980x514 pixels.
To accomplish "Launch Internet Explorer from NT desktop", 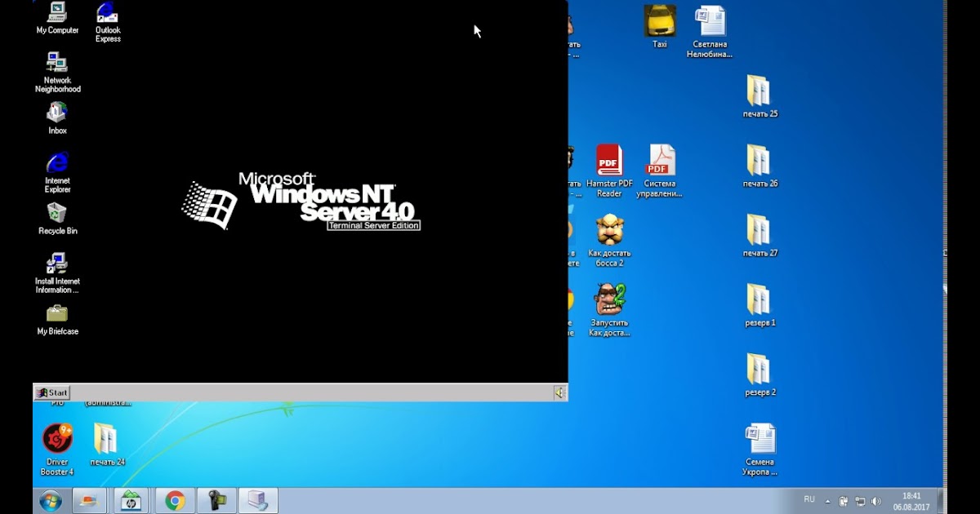I will click(57, 172).
